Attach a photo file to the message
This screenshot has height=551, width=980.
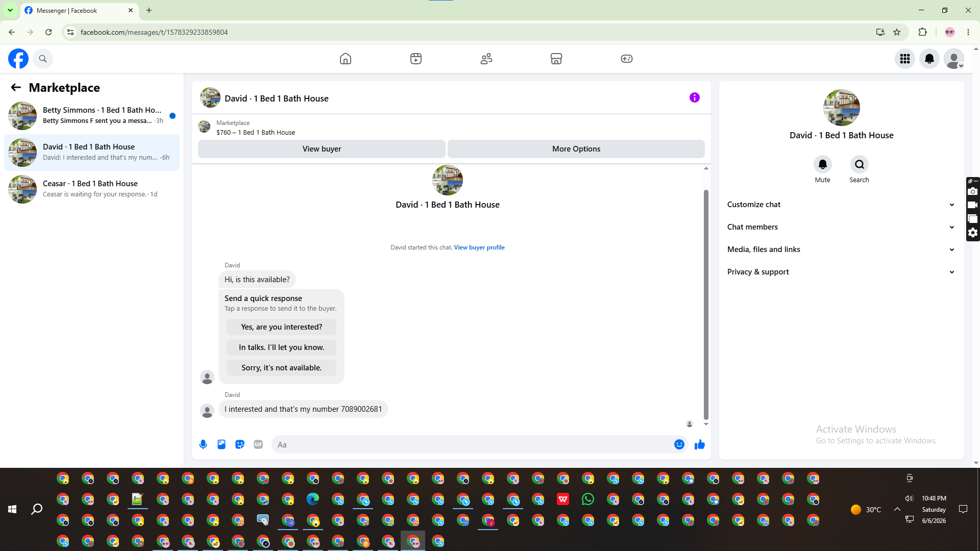pyautogui.click(x=222, y=444)
